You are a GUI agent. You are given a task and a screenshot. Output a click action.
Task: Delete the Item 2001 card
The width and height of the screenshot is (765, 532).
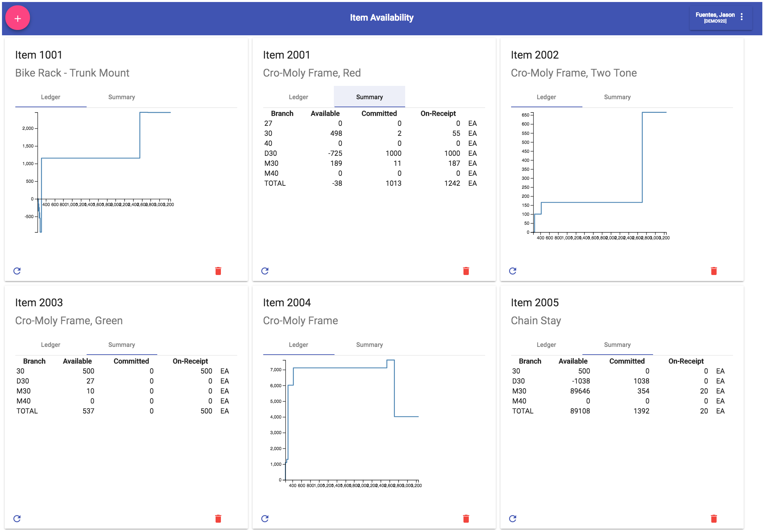point(466,271)
